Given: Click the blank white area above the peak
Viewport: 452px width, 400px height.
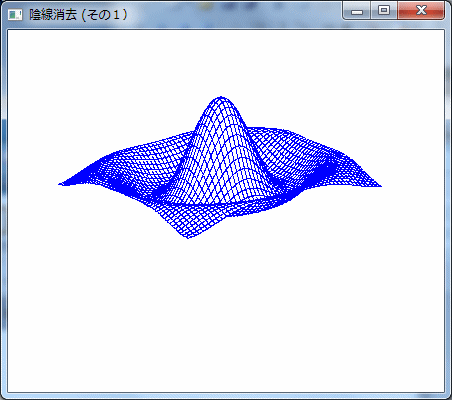Looking at the screenshot, I should pos(221,62).
